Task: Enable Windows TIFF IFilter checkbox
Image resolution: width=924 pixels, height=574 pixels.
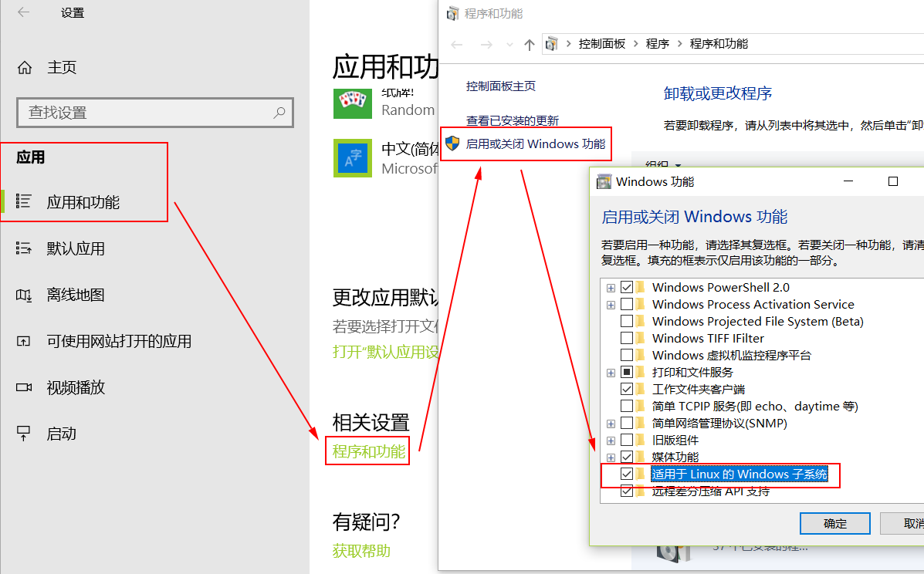Action: click(x=627, y=339)
